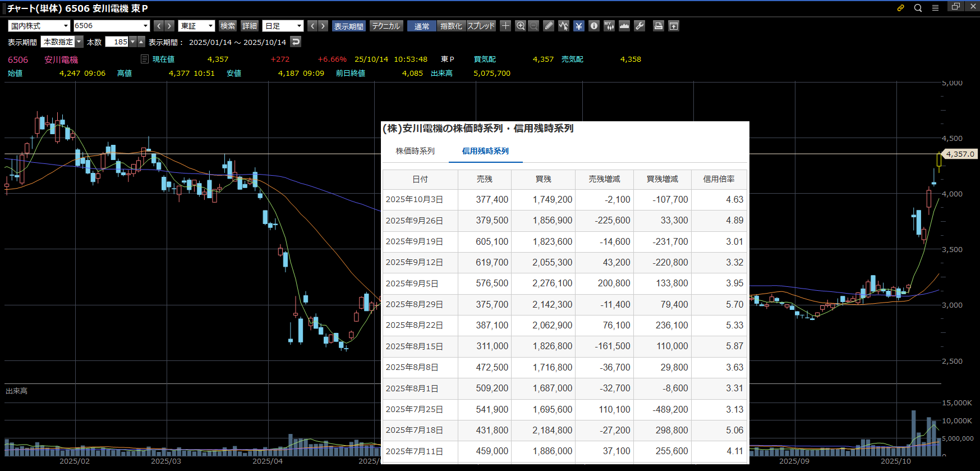Image resolution: width=980 pixels, height=471 pixels.
Task: Expand the 日足 timeframe dropdown
Action: [x=283, y=26]
